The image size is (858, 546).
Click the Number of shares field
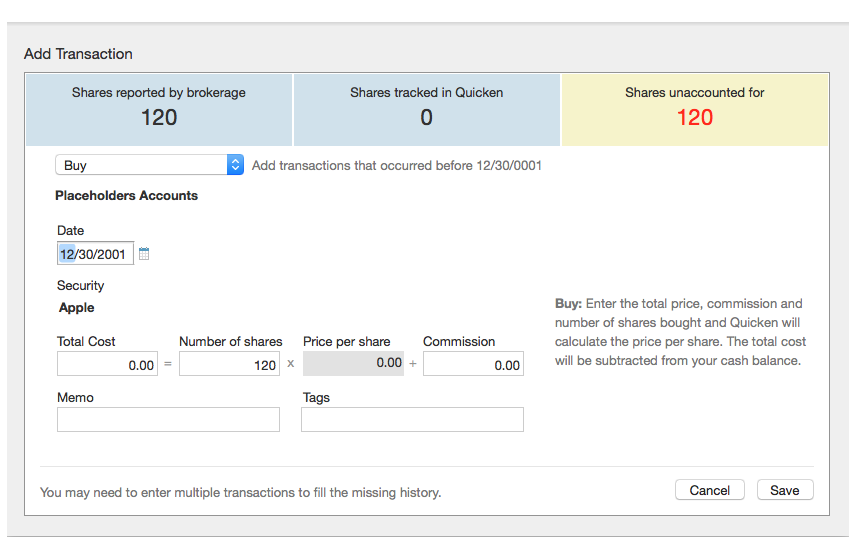(230, 364)
